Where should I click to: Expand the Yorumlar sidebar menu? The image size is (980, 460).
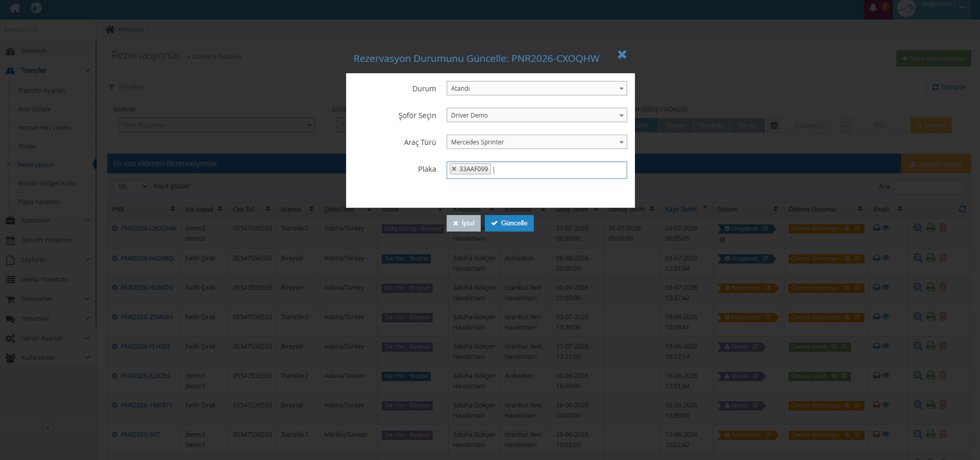[47, 319]
